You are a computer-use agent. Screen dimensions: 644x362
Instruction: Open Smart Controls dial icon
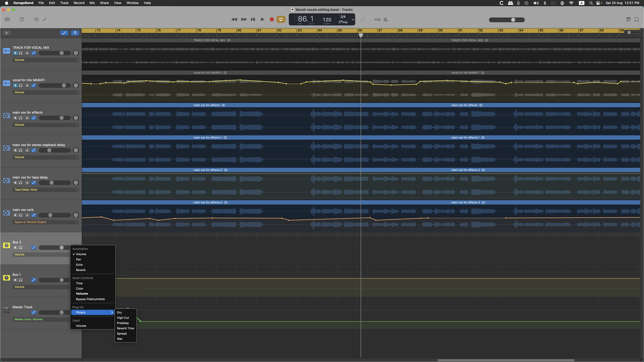coord(36,19)
